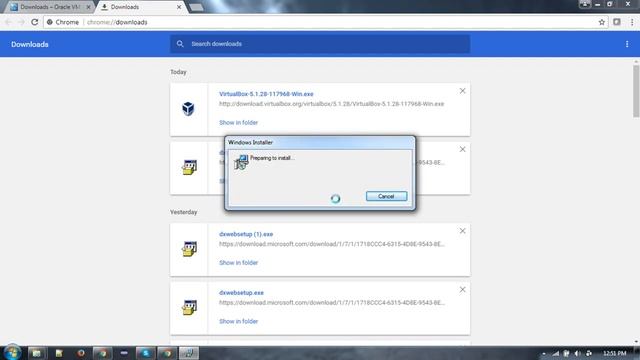Switch to Downloads – Oracle VM tab
The width and height of the screenshot is (640, 360).
pos(50,7)
